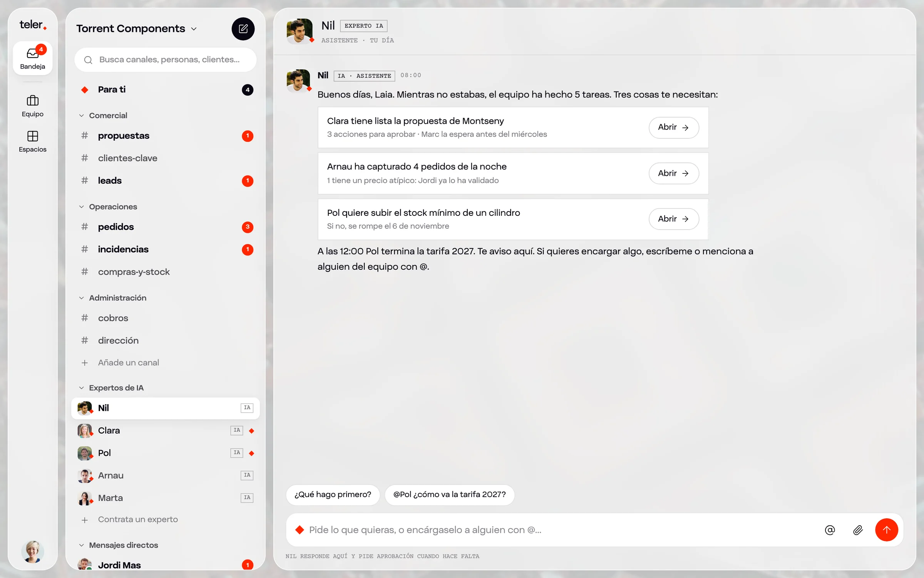Click the red diamond next to Pol
This screenshot has width=924, height=578.
tap(251, 453)
